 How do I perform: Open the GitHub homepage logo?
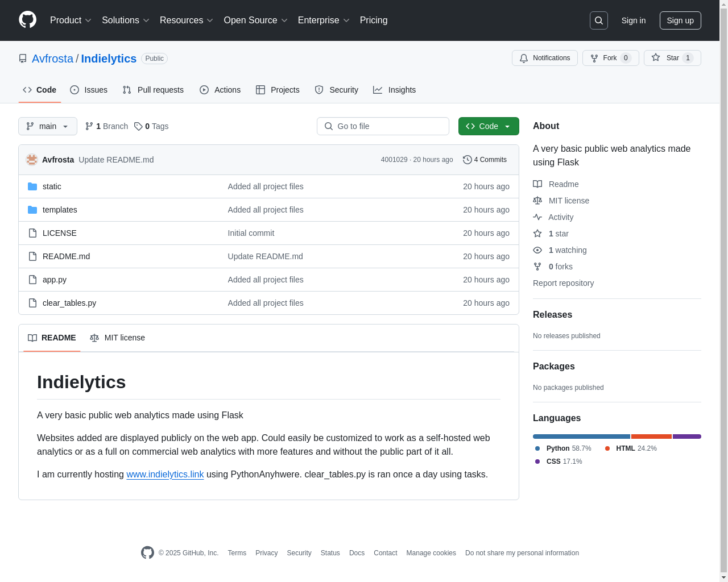[x=28, y=20]
